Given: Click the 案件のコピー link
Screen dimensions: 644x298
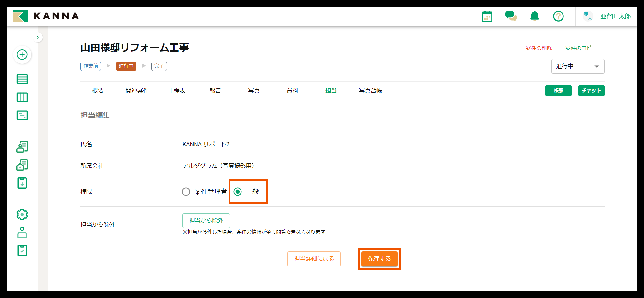Looking at the screenshot, I should [581, 48].
